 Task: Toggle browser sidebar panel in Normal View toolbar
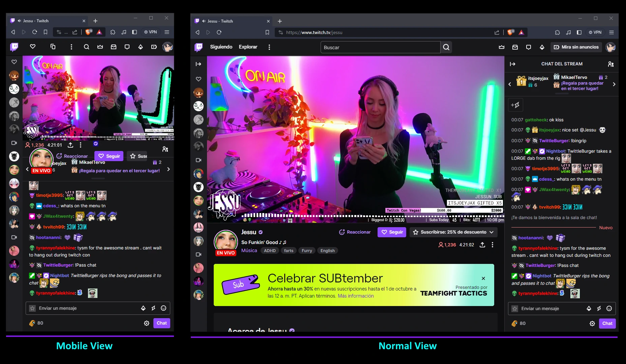click(x=579, y=32)
